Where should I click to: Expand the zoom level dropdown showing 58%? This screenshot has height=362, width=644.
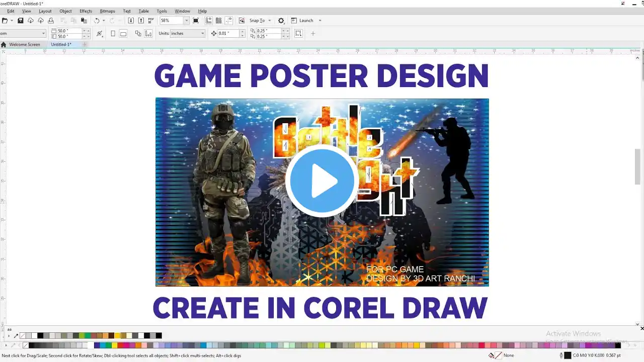pyautogui.click(x=186, y=21)
